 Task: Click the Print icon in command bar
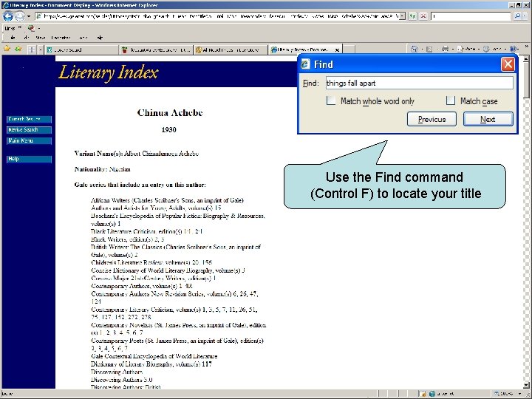[445, 50]
